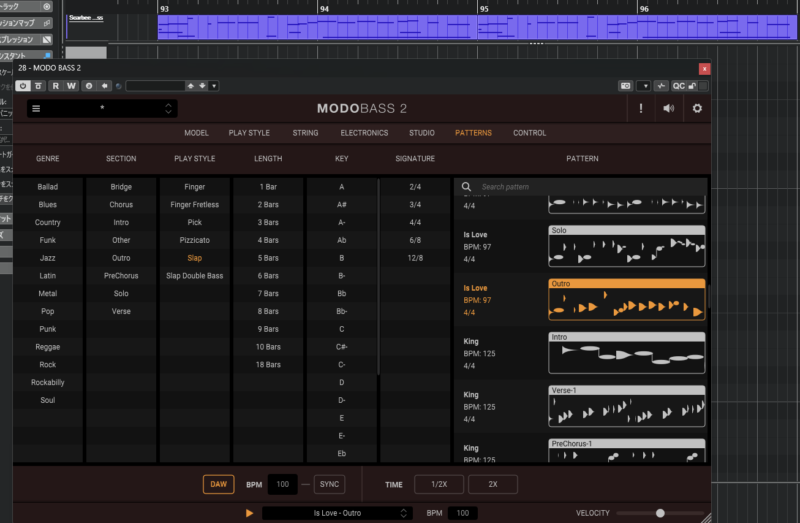This screenshot has width=800, height=523.
Task: Open settings with the gear icon
Action: click(697, 108)
